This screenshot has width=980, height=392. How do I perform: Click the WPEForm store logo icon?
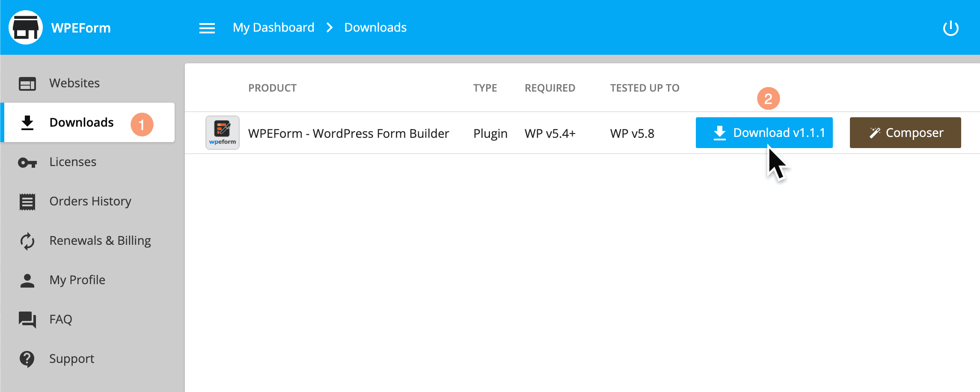click(26, 27)
